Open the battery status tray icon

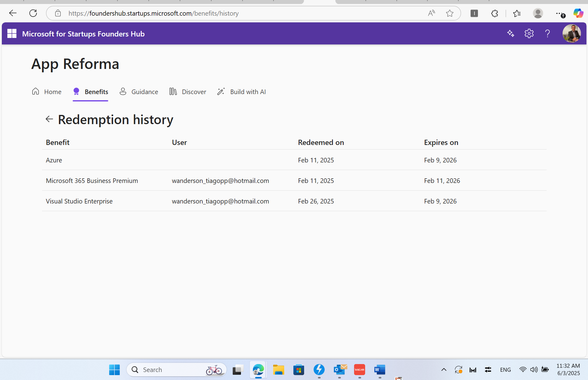click(545, 370)
